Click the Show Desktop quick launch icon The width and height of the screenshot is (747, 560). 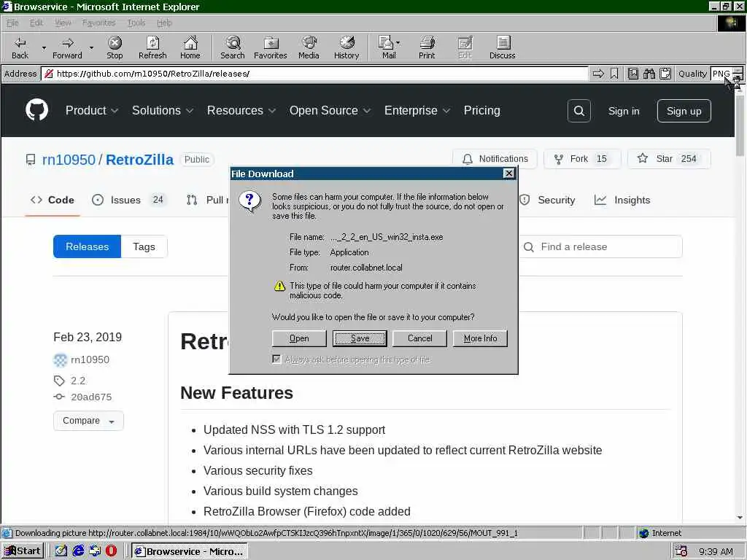[61, 551]
